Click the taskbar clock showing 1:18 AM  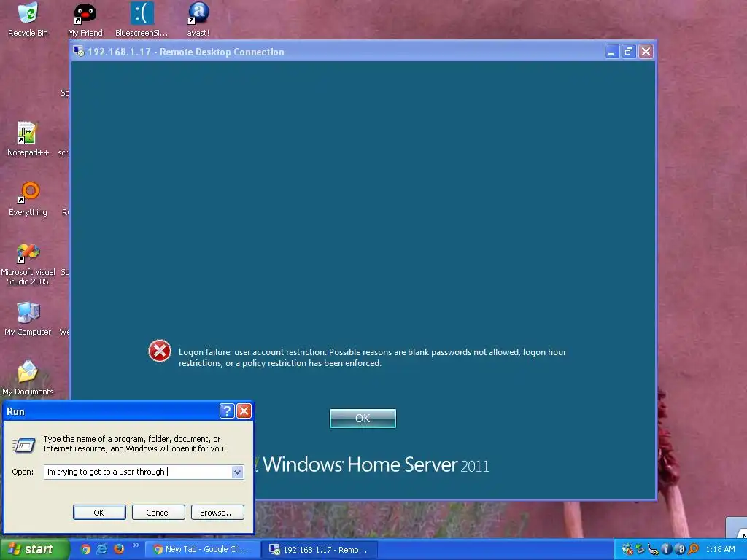(x=720, y=550)
